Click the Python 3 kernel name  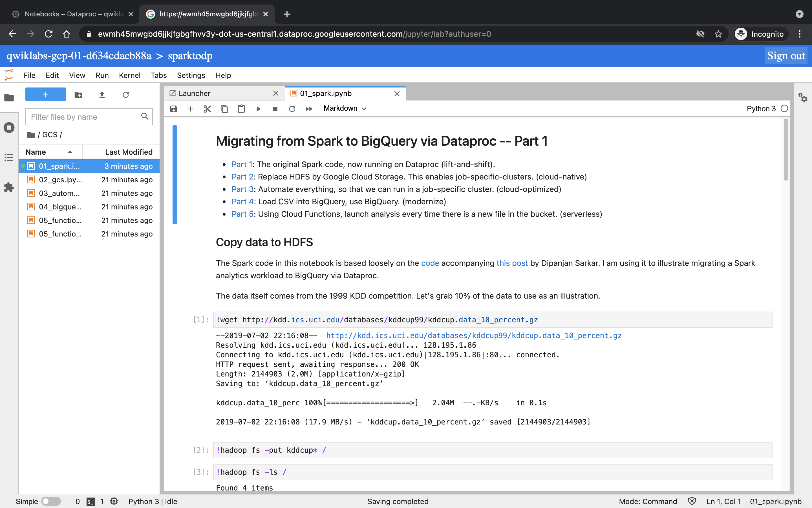[761, 109]
